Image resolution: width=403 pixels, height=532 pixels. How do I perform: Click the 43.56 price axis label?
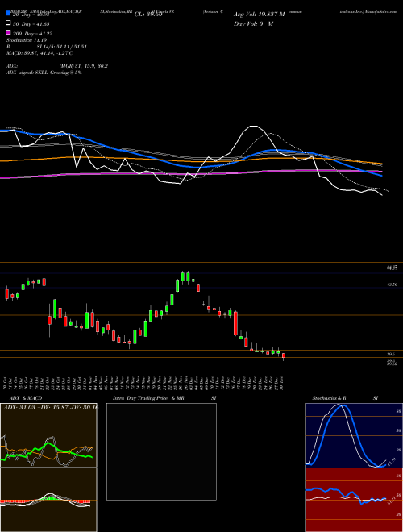(392, 285)
